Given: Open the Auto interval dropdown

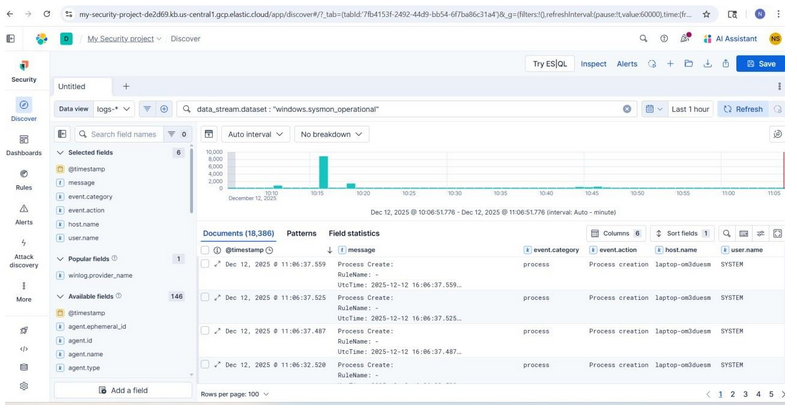Looking at the screenshot, I should 256,134.
